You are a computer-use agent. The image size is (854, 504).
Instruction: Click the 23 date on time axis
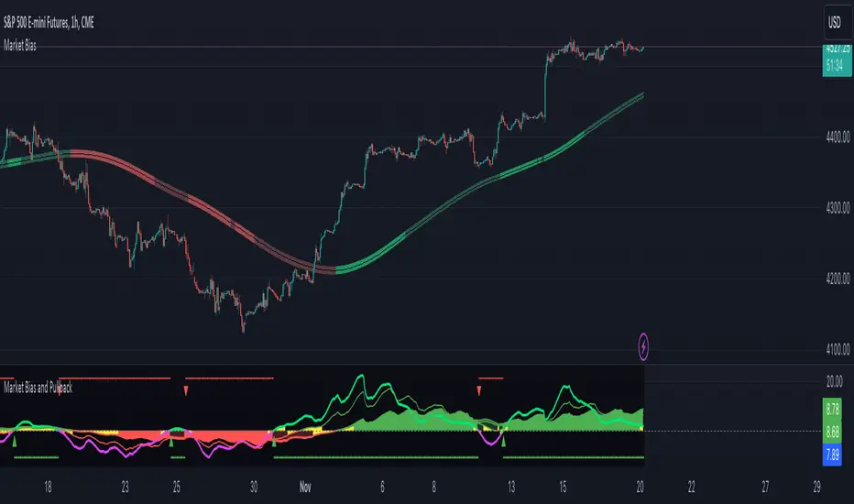coord(125,488)
